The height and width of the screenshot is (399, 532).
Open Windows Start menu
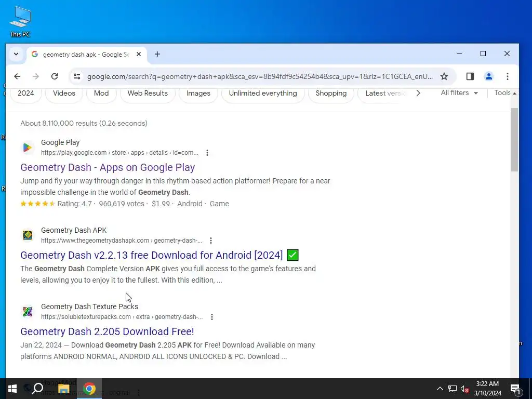(x=12, y=389)
